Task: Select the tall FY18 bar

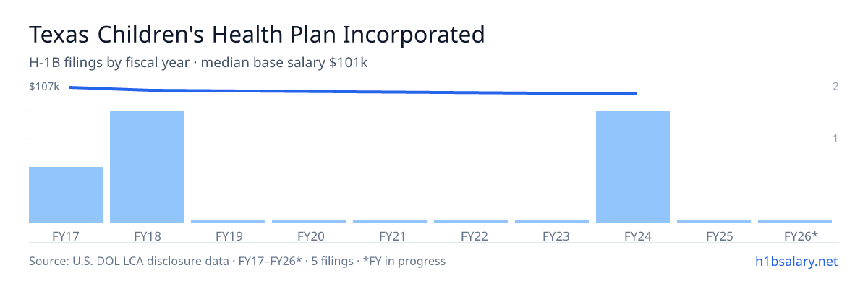Action: point(147,167)
